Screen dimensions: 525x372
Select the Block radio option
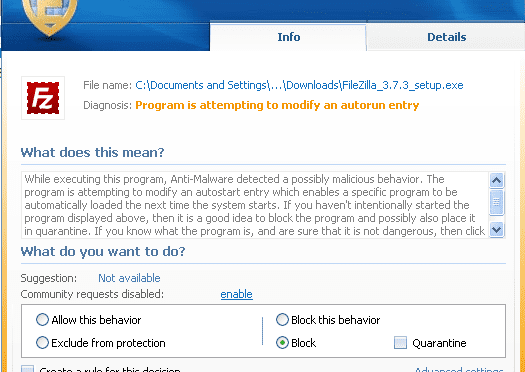pyautogui.click(x=296, y=343)
